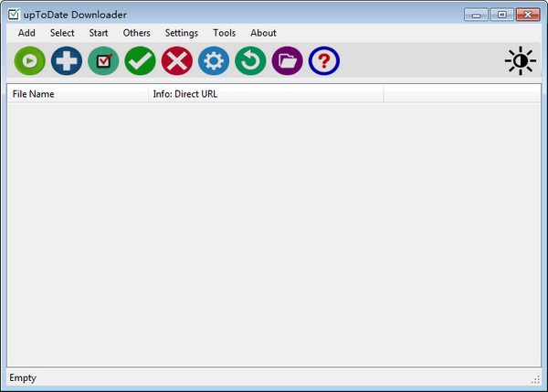Open settings via the blue gear icon

coord(214,61)
